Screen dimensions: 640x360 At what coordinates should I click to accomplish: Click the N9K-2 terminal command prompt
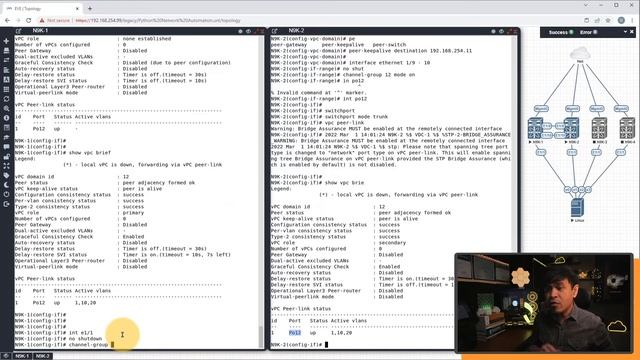coord(299,344)
